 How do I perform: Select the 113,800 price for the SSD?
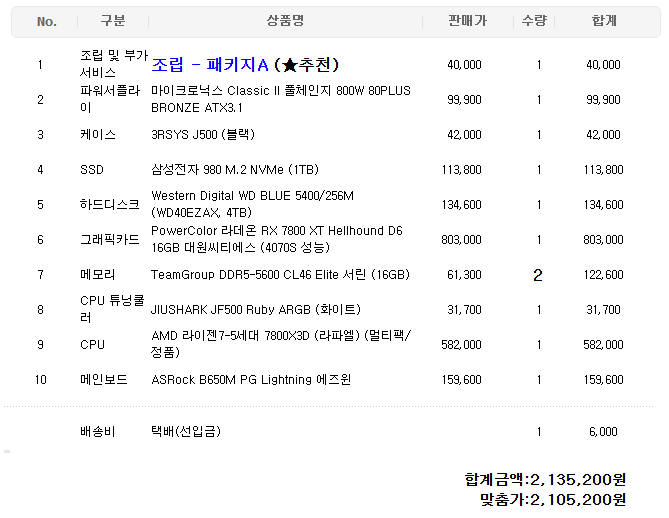[461, 169]
